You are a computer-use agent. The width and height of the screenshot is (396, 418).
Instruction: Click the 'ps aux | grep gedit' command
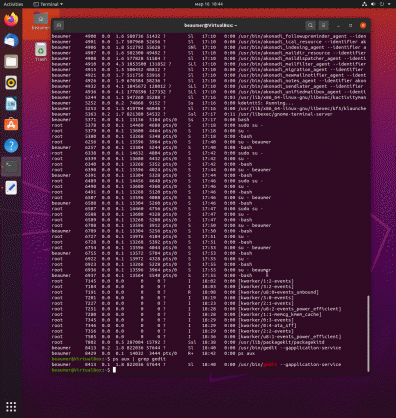tap(139, 359)
